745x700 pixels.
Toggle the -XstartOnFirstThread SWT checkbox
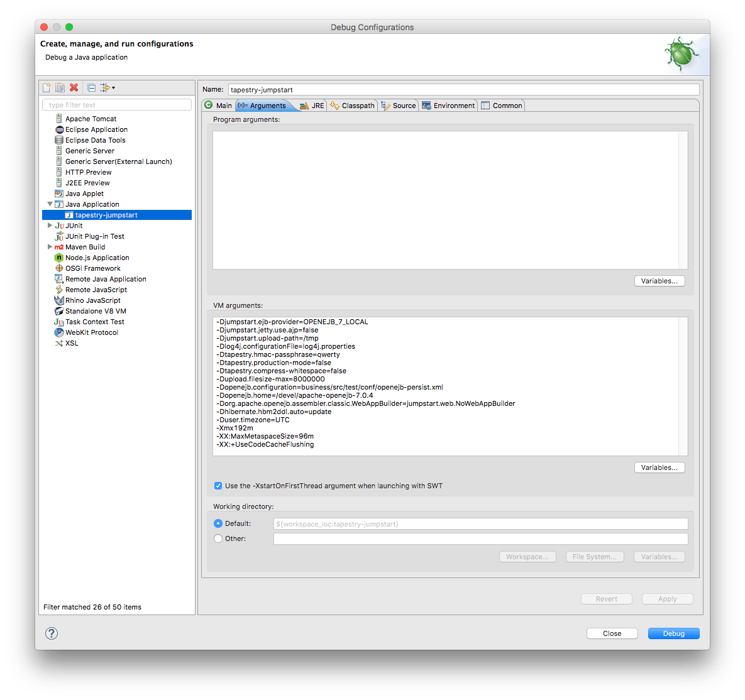tap(218, 486)
